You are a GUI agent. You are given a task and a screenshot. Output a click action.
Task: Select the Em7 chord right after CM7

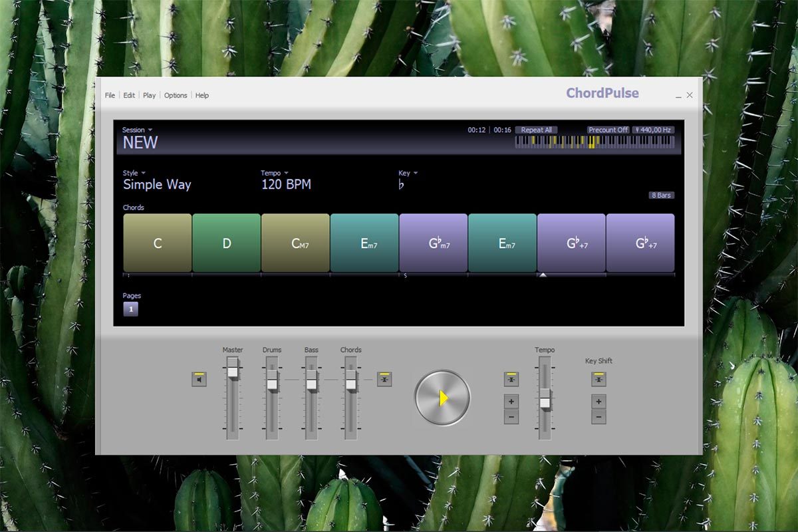tap(364, 243)
